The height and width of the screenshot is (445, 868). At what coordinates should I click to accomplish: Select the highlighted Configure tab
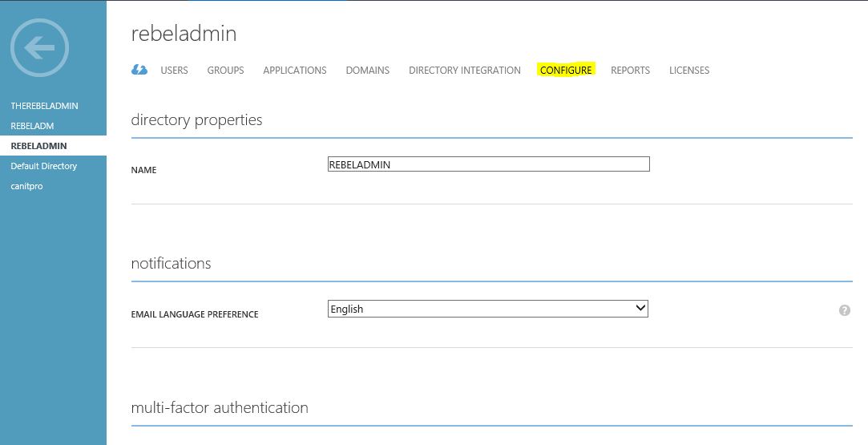point(566,71)
